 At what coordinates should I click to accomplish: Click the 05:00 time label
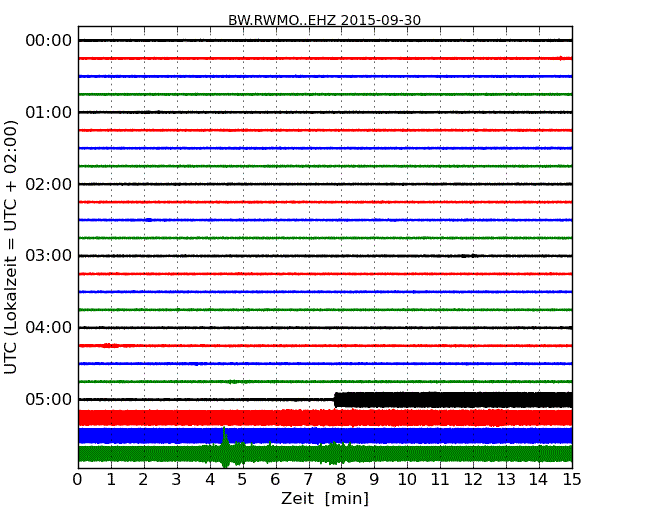tap(49, 399)
